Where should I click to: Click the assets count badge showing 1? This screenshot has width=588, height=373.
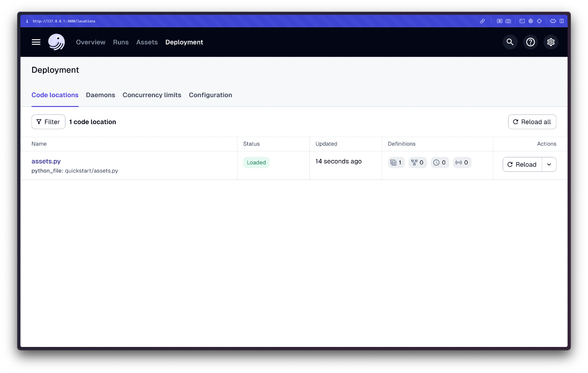(x=396, y=162)
